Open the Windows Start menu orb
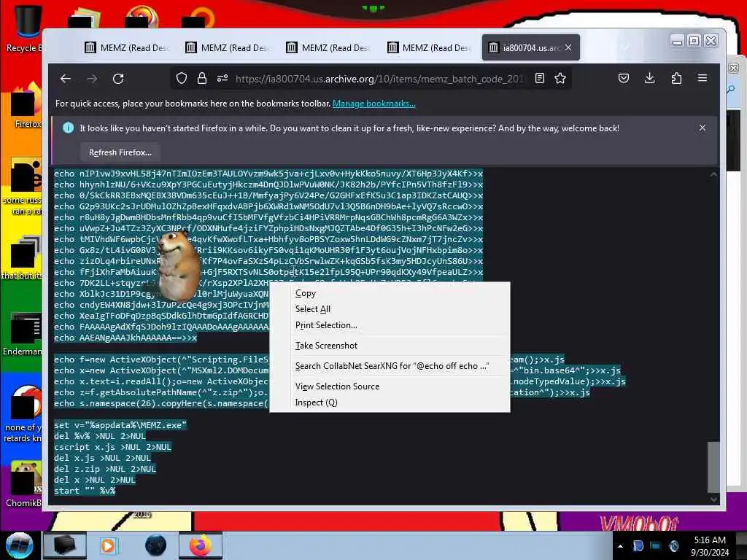This screenshot has width=747, height=560. click(19, 545)
